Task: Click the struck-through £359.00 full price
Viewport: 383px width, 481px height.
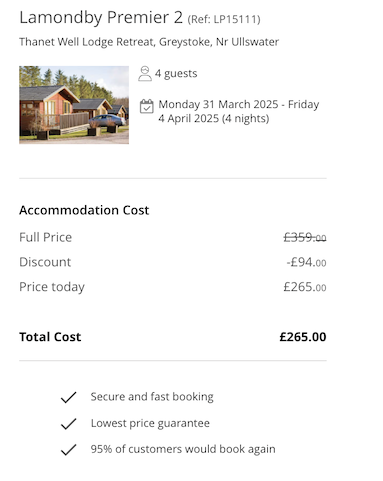Action: (305, 237)
